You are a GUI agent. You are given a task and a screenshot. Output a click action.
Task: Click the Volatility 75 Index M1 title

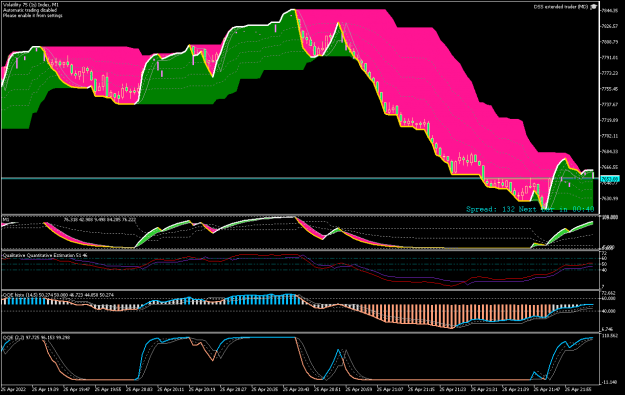(31, 5)
